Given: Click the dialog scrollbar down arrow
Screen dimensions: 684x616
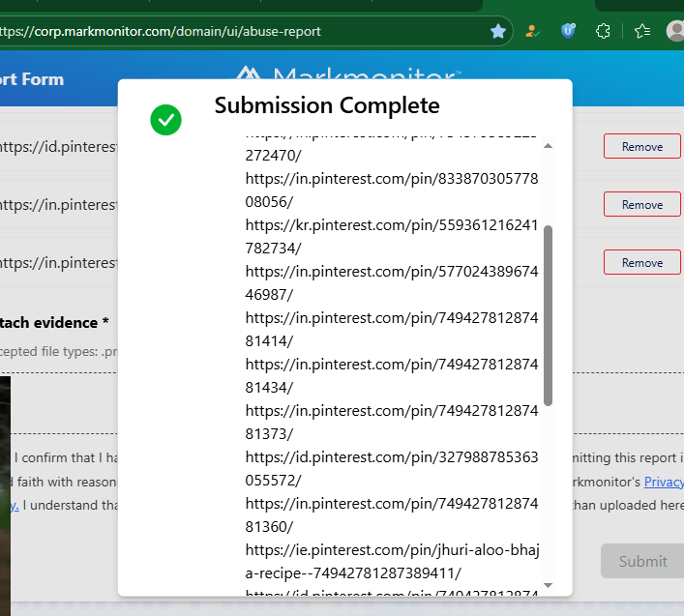Looking at the screenshot, I should point(549,585).
